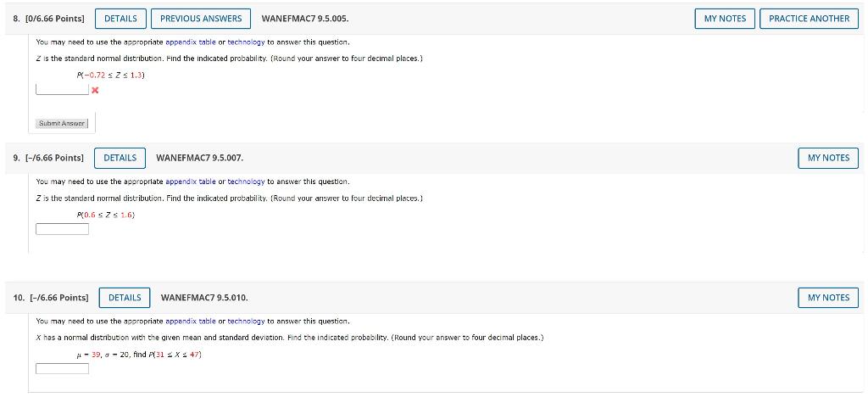Open MY NOTES for question 8

click(x=726, y=19)
